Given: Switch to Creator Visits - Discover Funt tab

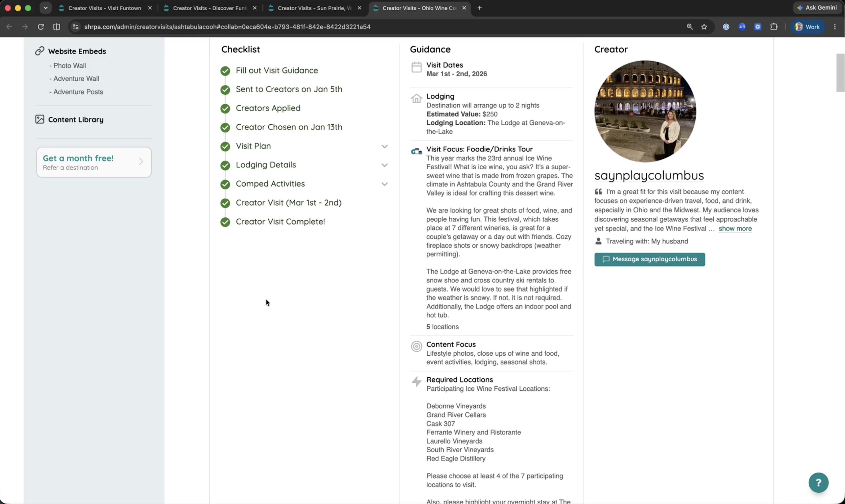Looking at the screenshot, I should coord(210,8).
